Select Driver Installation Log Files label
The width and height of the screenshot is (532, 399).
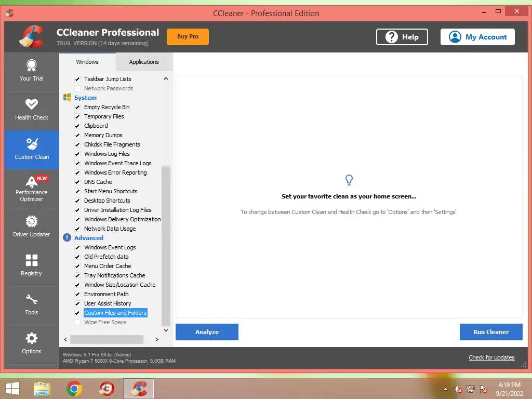click(118, 210)
